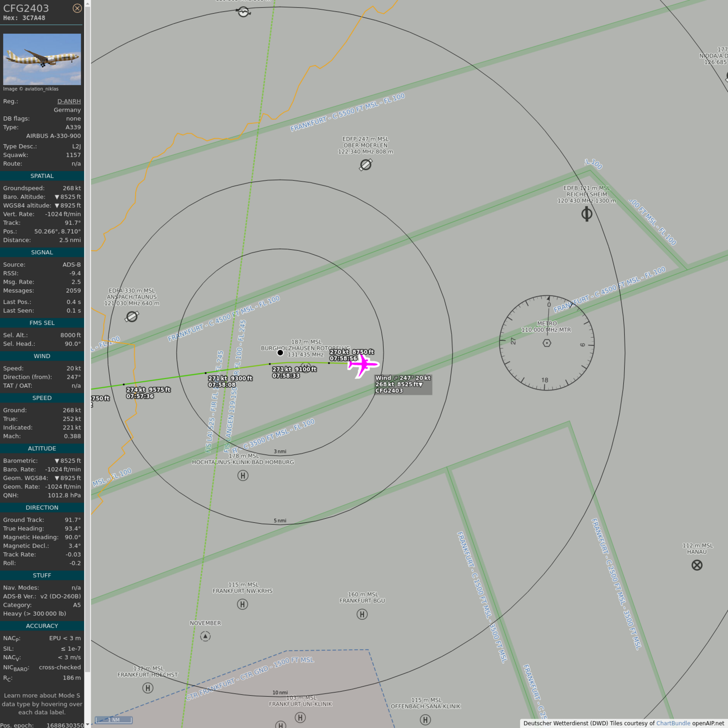
Task: Click the sidebar scroll up arrow
Action: pyautogui.click(x=87, y=4)
